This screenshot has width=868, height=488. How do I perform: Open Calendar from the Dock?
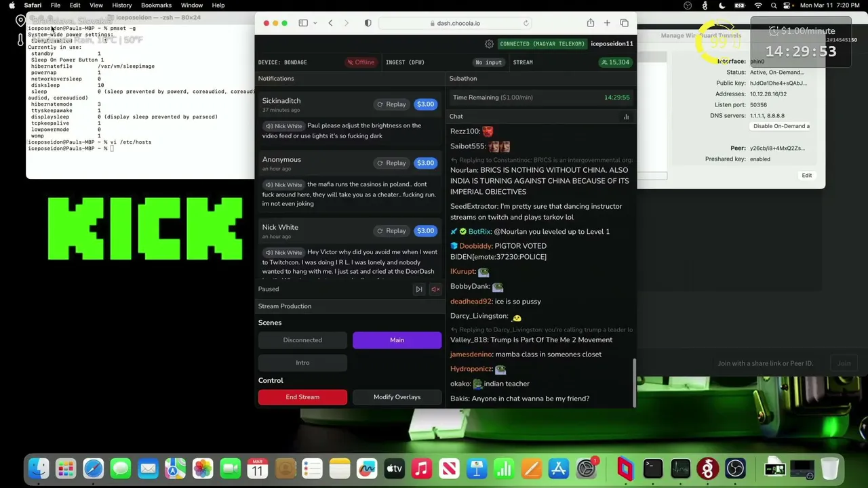coord(258,468)
